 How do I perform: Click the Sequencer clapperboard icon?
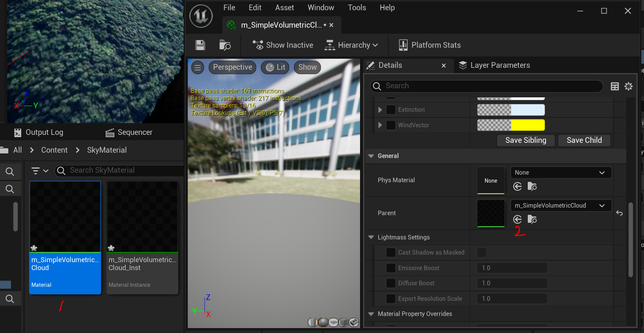pos(110,133)
